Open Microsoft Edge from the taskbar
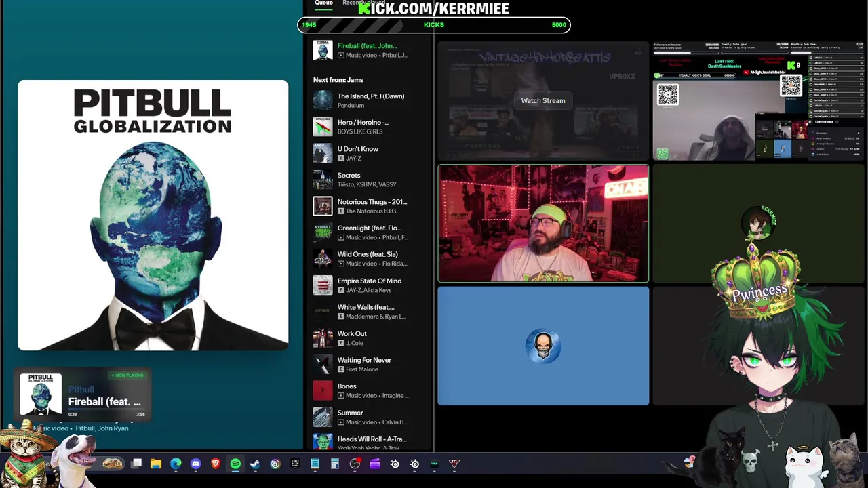 click(176, 464)
